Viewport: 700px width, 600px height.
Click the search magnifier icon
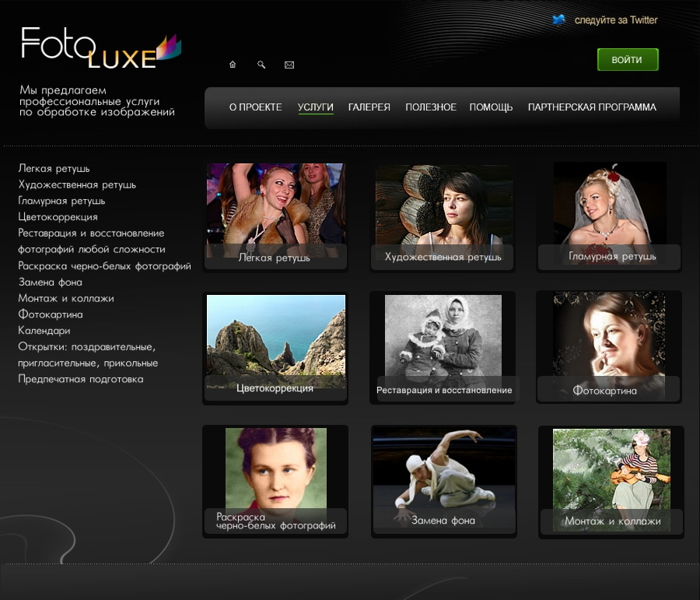[x=261, y=65]
